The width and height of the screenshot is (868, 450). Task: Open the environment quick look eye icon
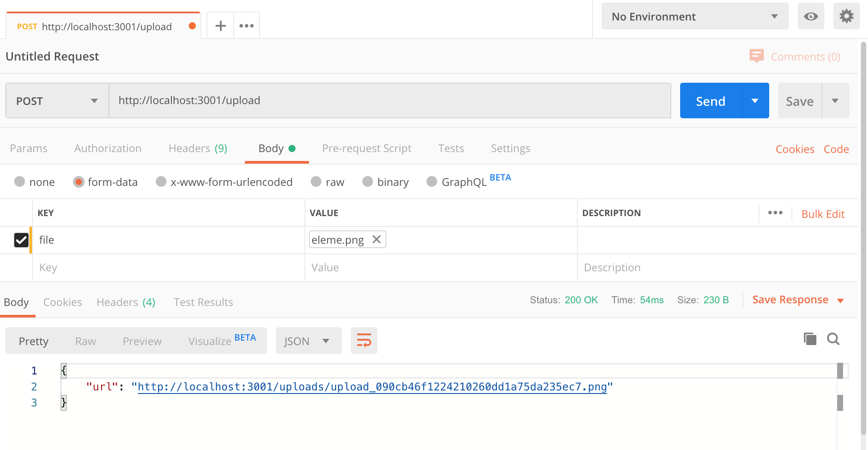click(x=811, y=16)
